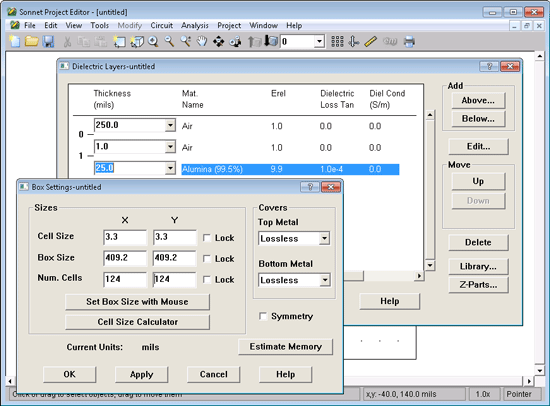This screenshot has width=550, height=406.
Task: Open the 1.0 thickness dropdown
Action: coord(170,147)
